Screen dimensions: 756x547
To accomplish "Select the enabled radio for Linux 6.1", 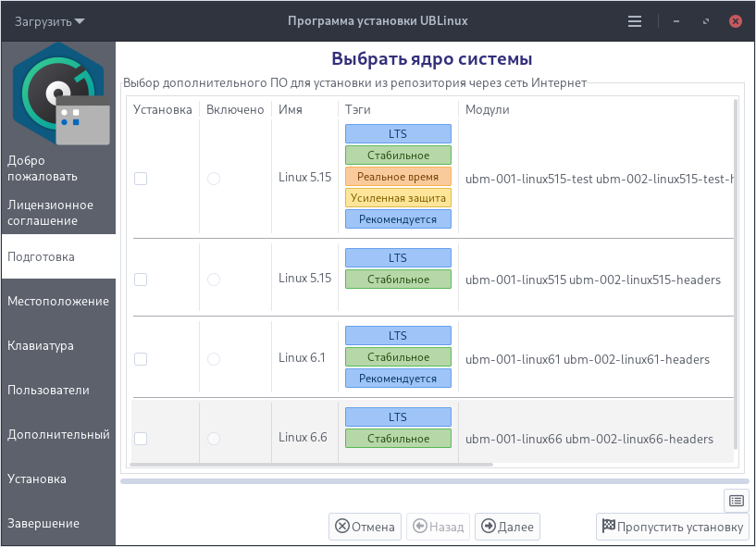I will 214,359.
